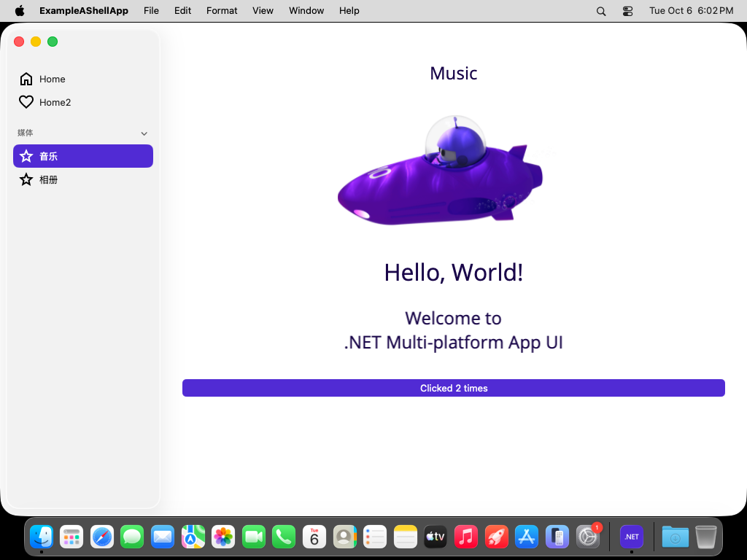This screenshot has width=747, height=560.
Task: Select the 音乐 star item in sidebar
Action: click(83, 156)
